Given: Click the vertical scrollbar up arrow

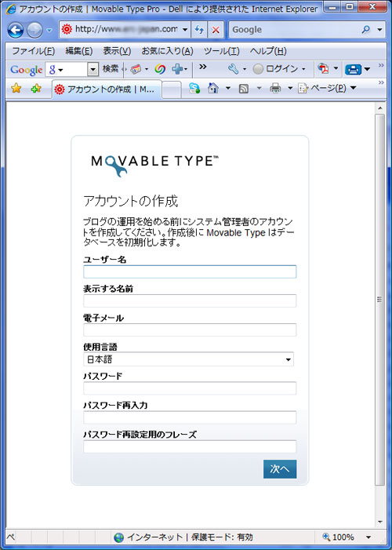Looking at the screenshot, I should 380,108.
